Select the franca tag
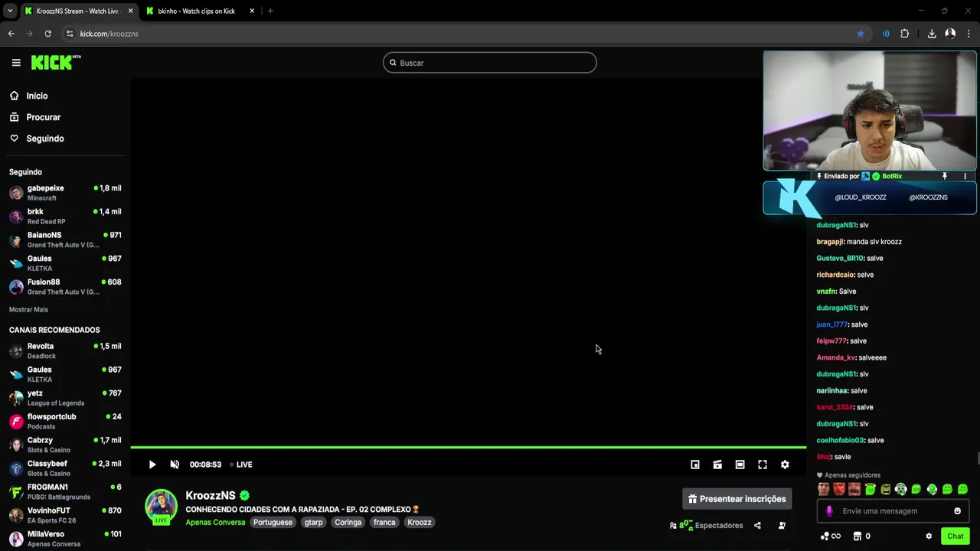 [x=384, y=522]
